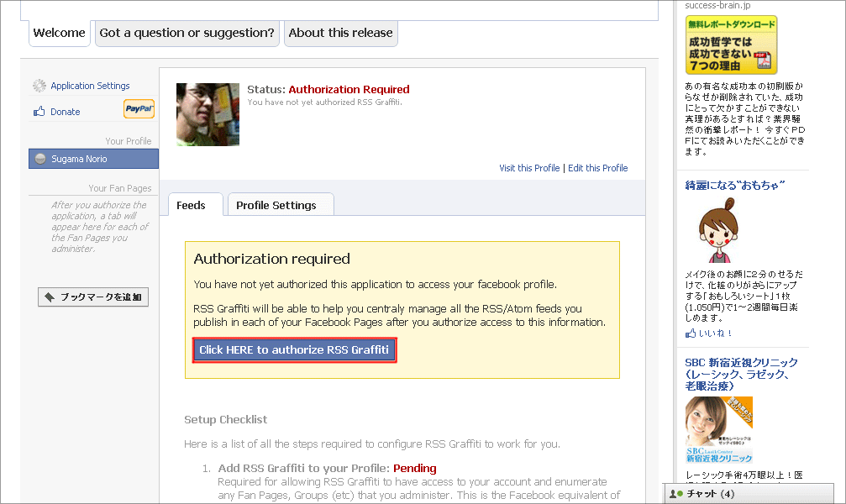The image size is (846, 504).
Task: Click the Authorization Required status text
Action: click(349, 90)
